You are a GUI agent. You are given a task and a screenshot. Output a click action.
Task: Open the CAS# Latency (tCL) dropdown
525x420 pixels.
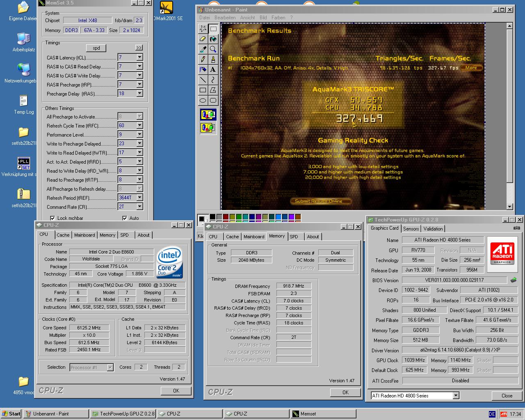tap(139, 57)
